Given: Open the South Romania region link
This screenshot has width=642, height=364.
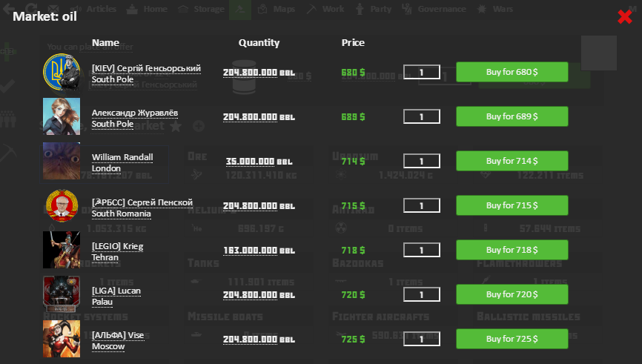Looking at the screenshot, I should 121,214.
